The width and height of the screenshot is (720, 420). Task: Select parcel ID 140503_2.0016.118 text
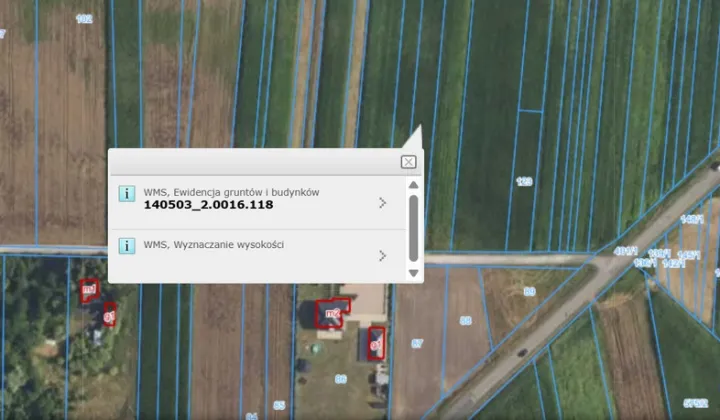(x=208, y=205)
